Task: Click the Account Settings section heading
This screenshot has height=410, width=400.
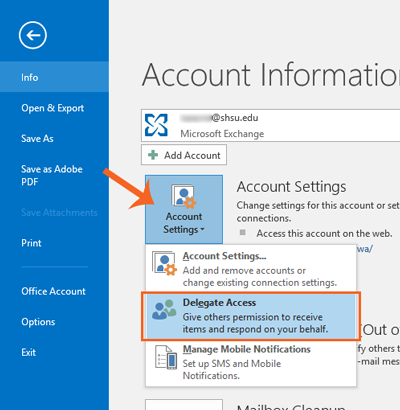Action: 291,187
